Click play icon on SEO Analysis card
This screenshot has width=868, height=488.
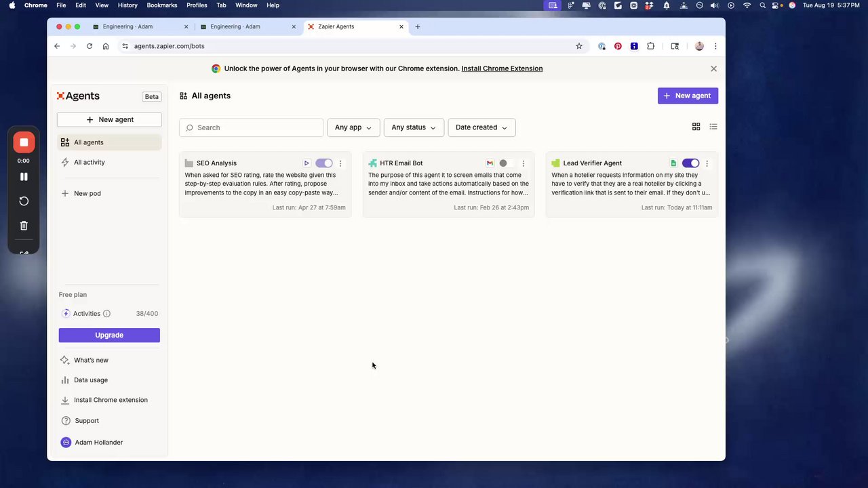pos(307,163)
